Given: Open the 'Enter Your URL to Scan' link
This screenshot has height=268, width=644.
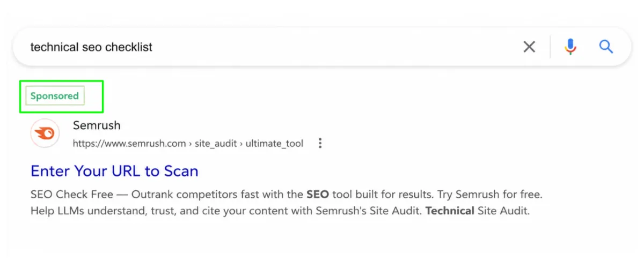Looking at the screenshot, I should point(114,171).
